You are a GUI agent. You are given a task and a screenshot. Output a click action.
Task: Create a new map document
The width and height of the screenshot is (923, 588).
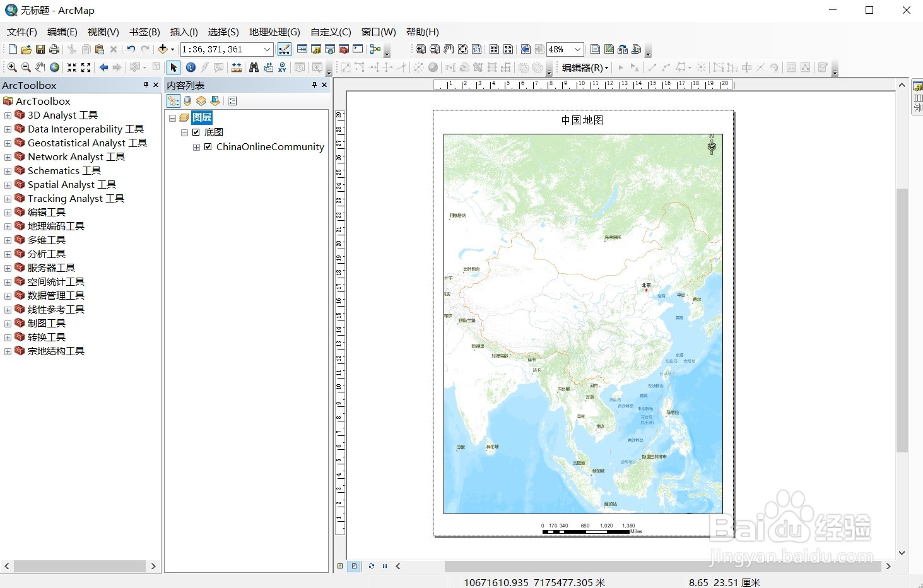pos(13,49)
